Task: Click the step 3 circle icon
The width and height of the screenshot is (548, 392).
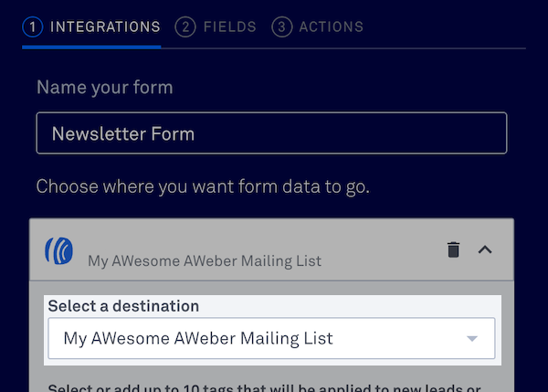Action: click(281, 26)
